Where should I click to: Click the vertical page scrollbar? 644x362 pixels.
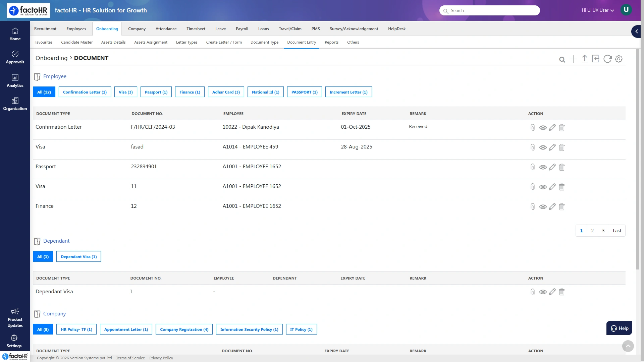pyautogui.click(x=638, y=159)
